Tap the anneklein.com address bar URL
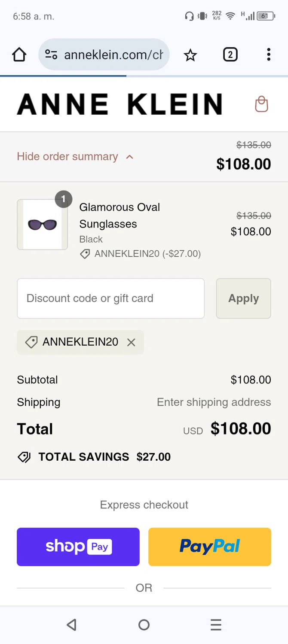 coord(113,55)
